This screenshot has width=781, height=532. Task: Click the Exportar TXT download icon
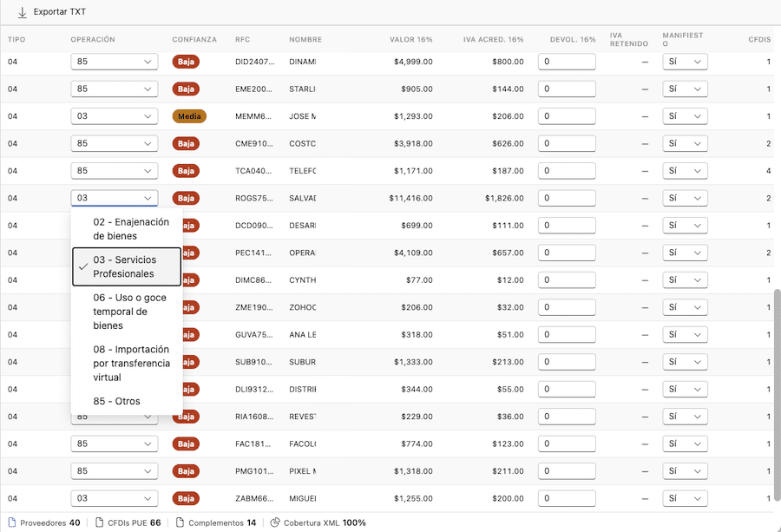click(22, 12)
